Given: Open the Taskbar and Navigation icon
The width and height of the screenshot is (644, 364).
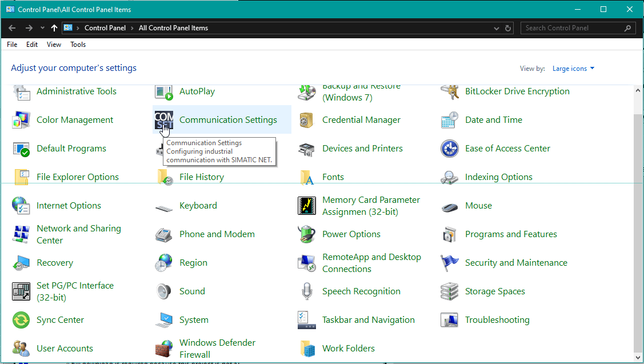Looking at the screenshot, I should [306, 320].
